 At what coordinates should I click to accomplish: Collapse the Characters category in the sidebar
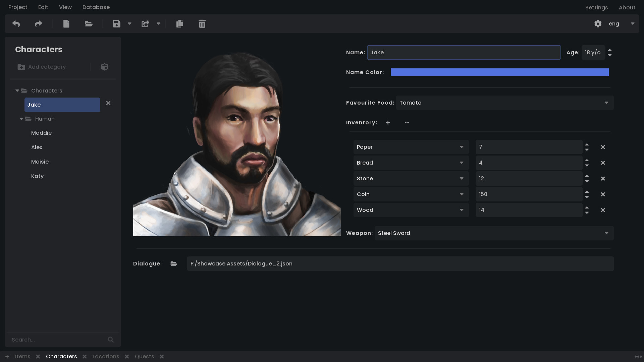(17, 90)
